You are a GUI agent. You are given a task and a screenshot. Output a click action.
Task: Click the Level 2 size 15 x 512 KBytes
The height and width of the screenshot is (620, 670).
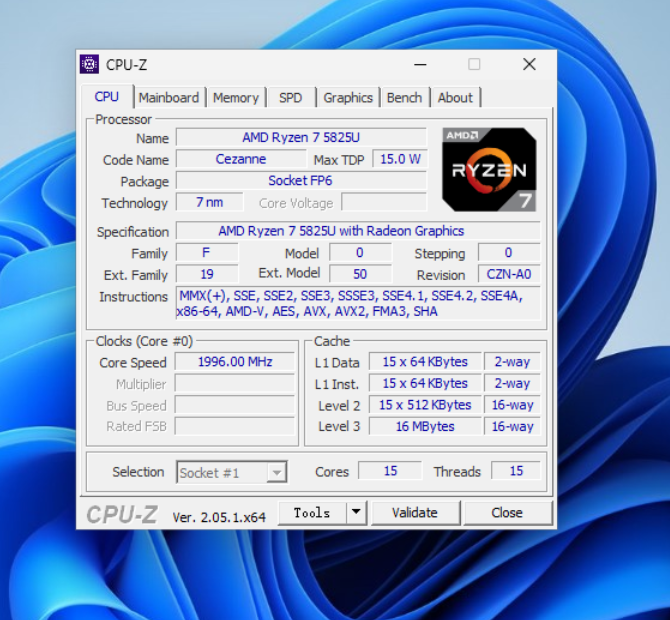[x=425, y=405]
